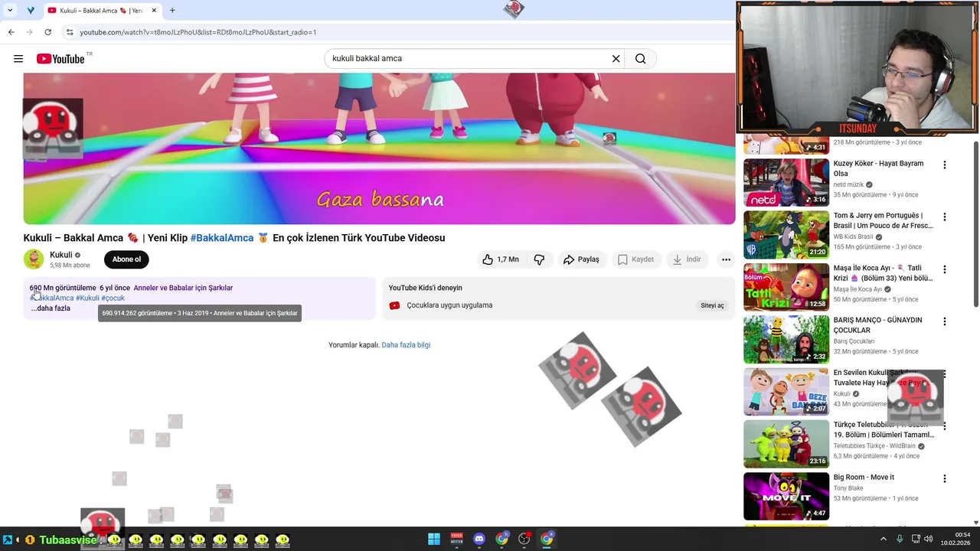The width and height of the screenshot is (980, 551).
Task: Open the #Kukuli hashtag in the description
Action: 87,298
